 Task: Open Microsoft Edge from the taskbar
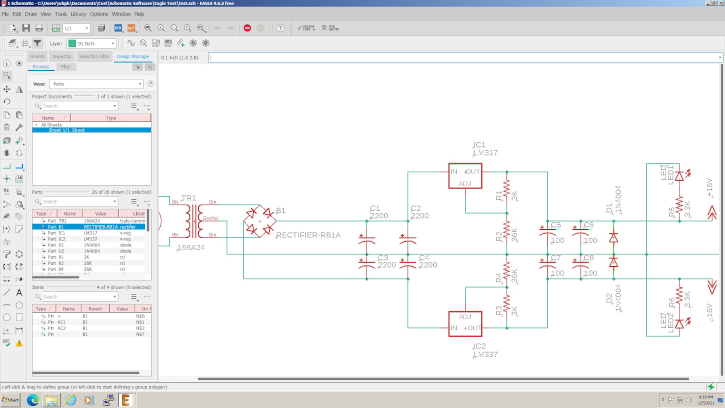32,400
